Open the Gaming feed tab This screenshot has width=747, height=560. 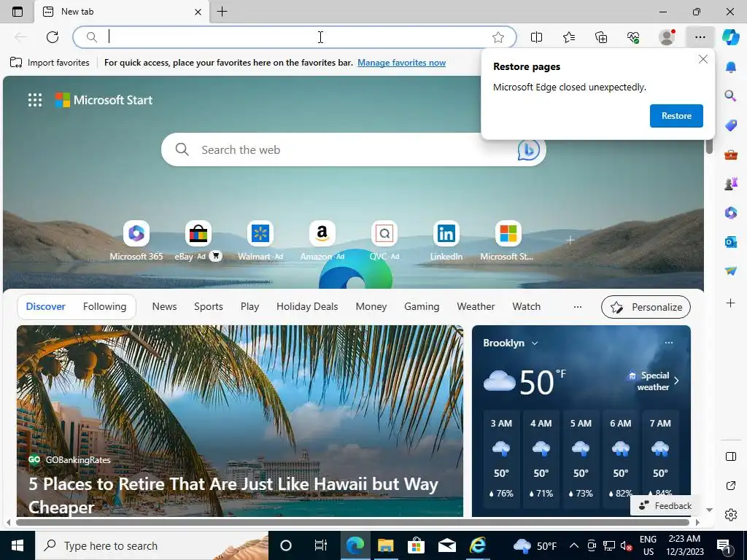click(x=422, y=307)
